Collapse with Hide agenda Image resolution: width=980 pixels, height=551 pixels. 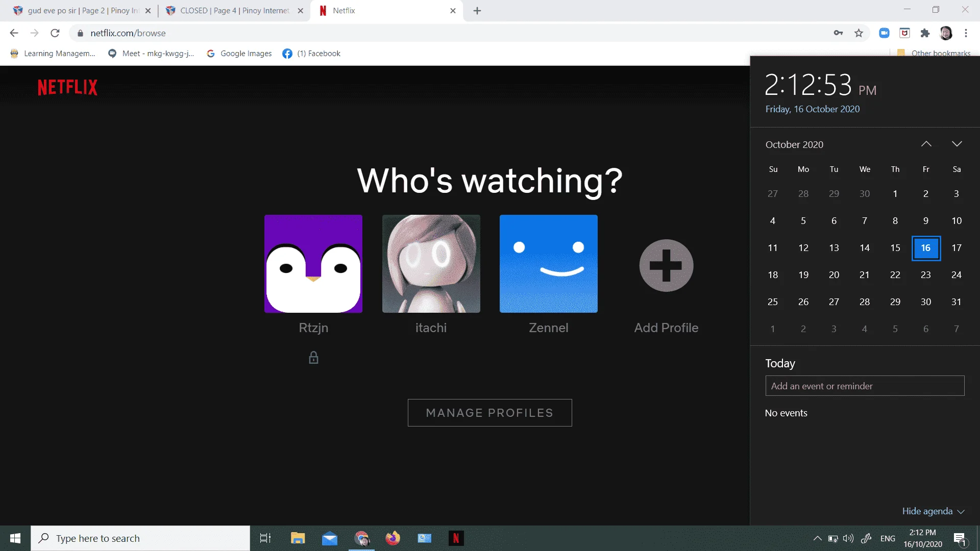coord(933,511)
